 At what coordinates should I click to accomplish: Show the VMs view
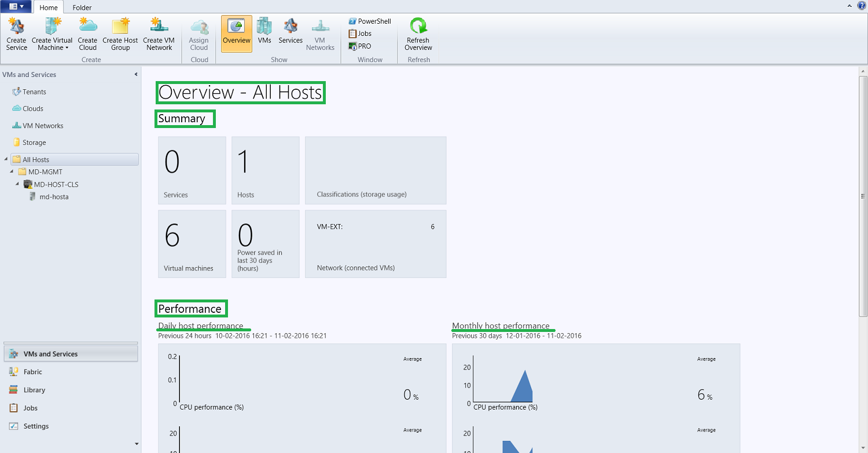point(264,33)
